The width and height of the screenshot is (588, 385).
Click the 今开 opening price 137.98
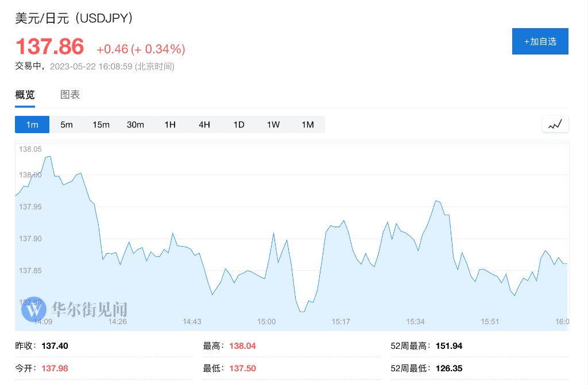coord(55,368)
